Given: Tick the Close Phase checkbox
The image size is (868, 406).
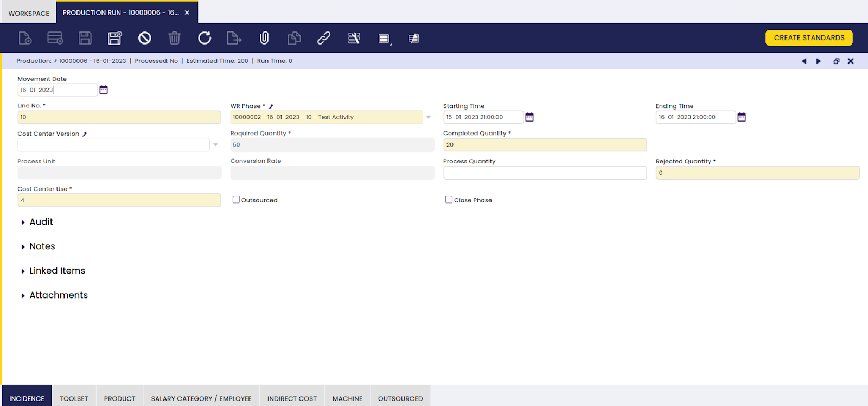Looking at the screenshot, I should [449, 200].
